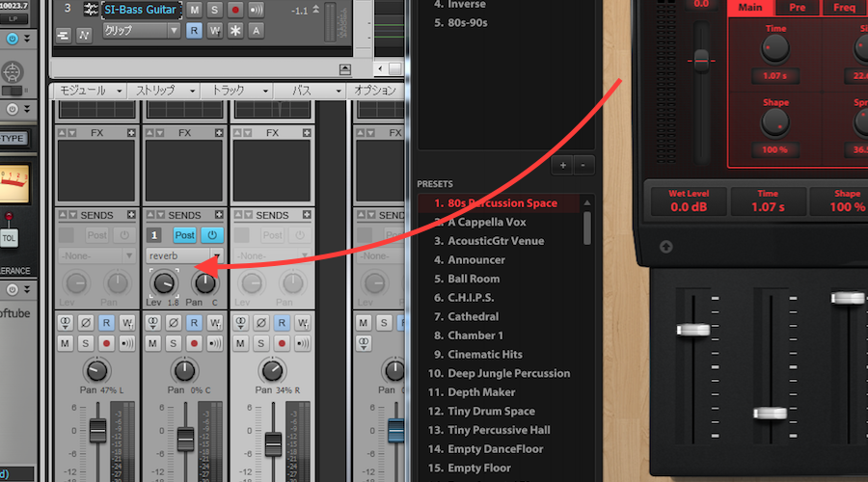The image size is (868, 482).
Task: Disable the reverb send power button
Action: [211, 235]
